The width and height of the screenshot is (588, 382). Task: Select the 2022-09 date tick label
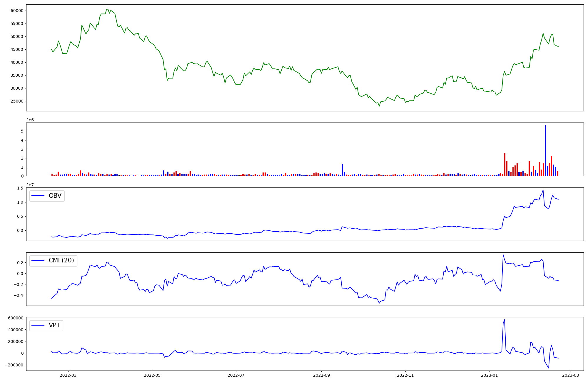click(x=321, y=375)
